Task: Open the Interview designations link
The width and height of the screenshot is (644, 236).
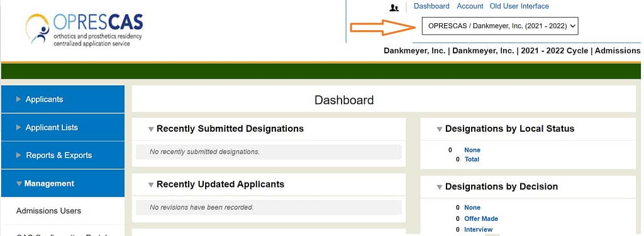Action: [478, 230]
